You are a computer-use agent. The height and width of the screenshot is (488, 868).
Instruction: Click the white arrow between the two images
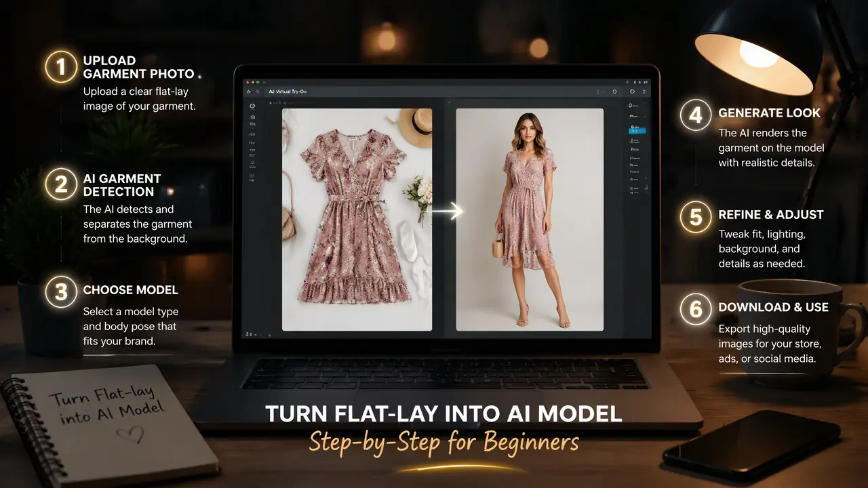pyautogui.click(x=447, y=212)
